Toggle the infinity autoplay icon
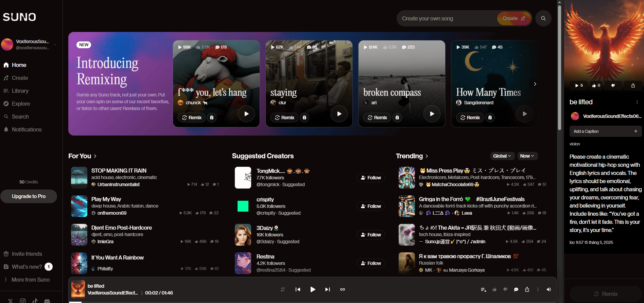The image size is (644, 303). point(343,289)
